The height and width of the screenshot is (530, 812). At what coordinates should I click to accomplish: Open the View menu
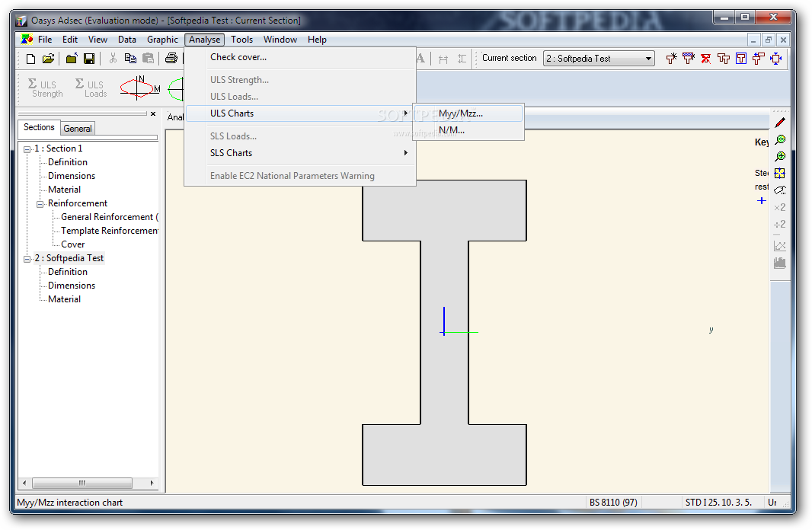(98, 40)
